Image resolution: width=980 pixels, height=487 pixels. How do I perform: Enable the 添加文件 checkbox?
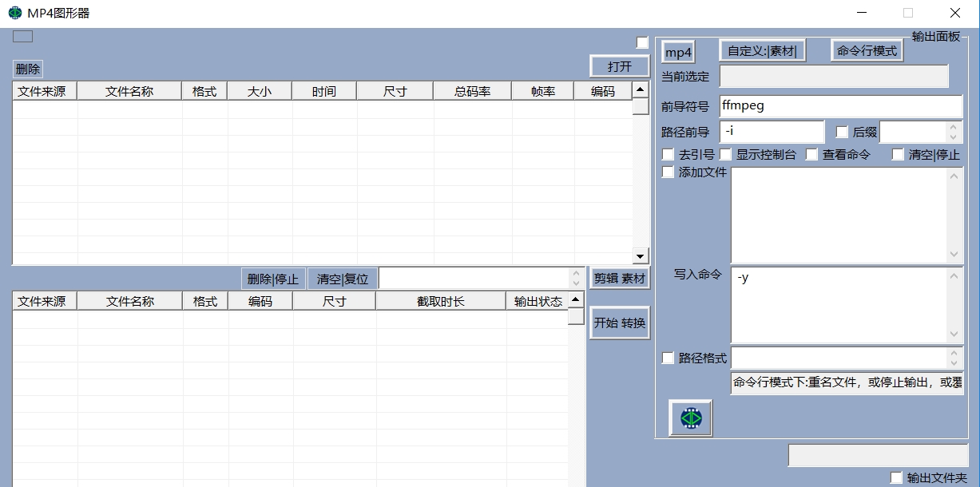click(668, 172)
